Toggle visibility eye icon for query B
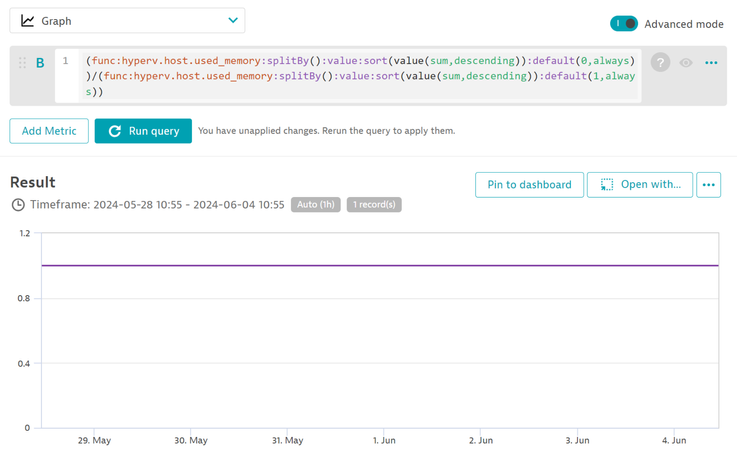Image resolution: width=737 pixels, height=450 pixels. (x=686, y=62)
